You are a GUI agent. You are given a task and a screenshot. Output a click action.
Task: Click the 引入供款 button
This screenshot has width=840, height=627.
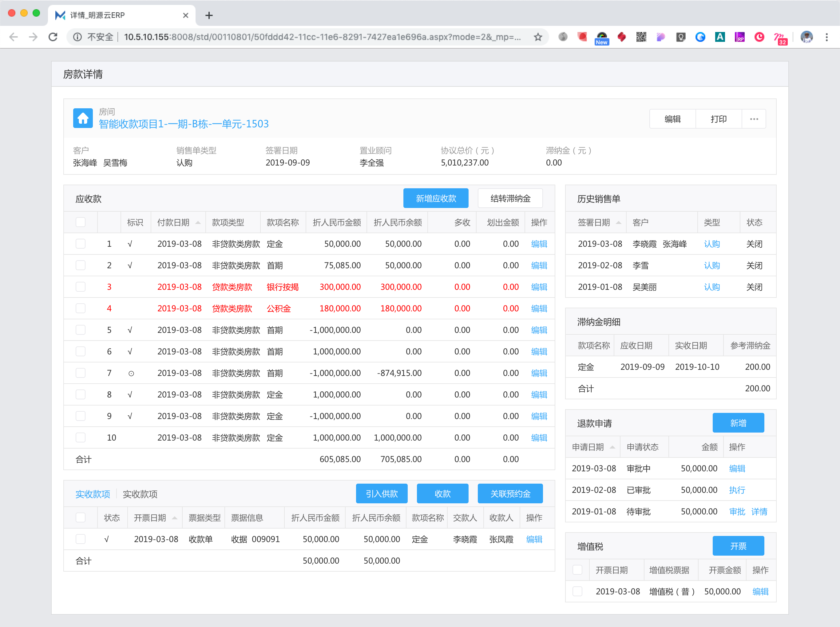click(382, 493)
